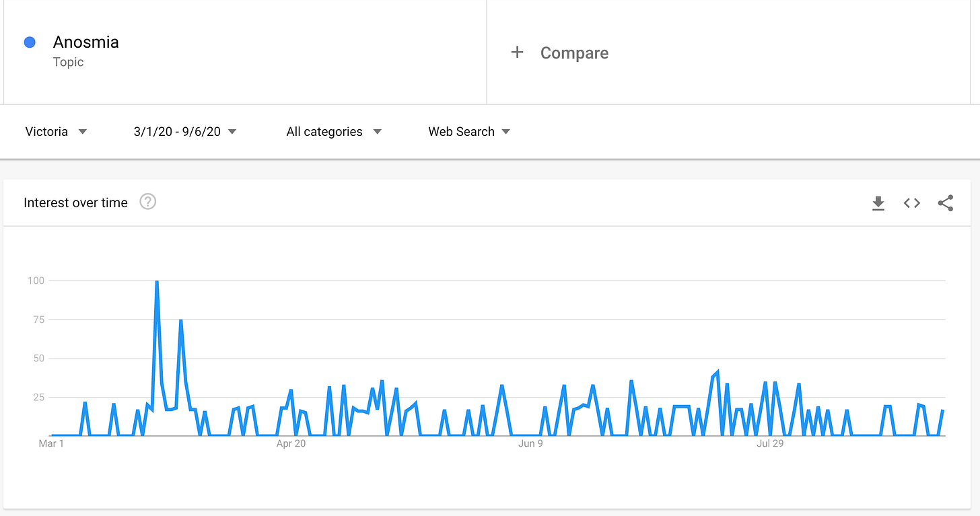This screenshot has width=980, height=516.
Task: Click the Jul 29 axis label
Action: [x=770, y=443]
